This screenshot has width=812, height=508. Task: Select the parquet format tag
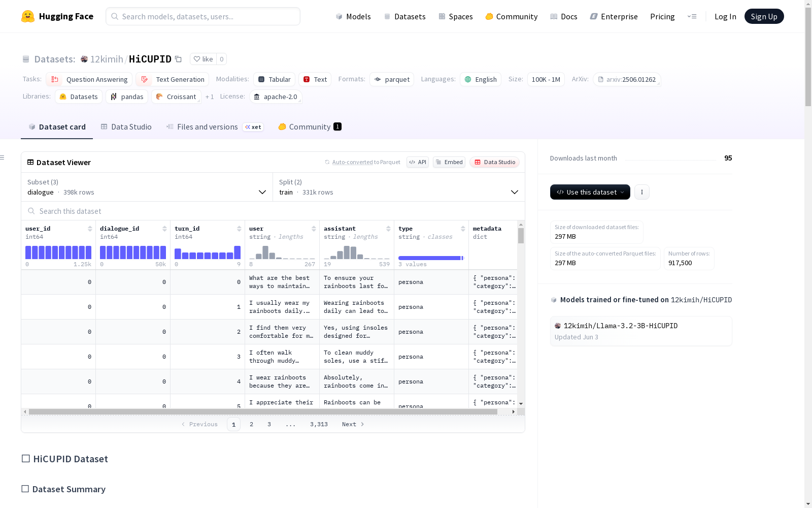coord(392,79)
